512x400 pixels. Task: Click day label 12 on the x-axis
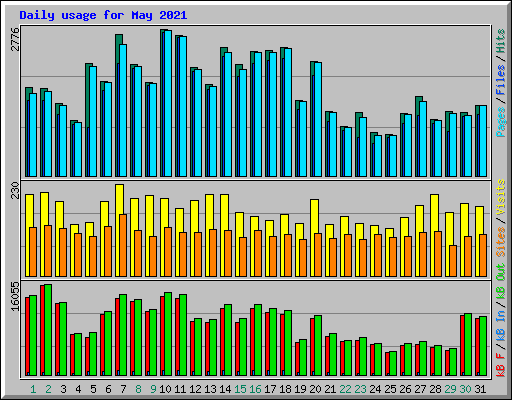point(195,389)
